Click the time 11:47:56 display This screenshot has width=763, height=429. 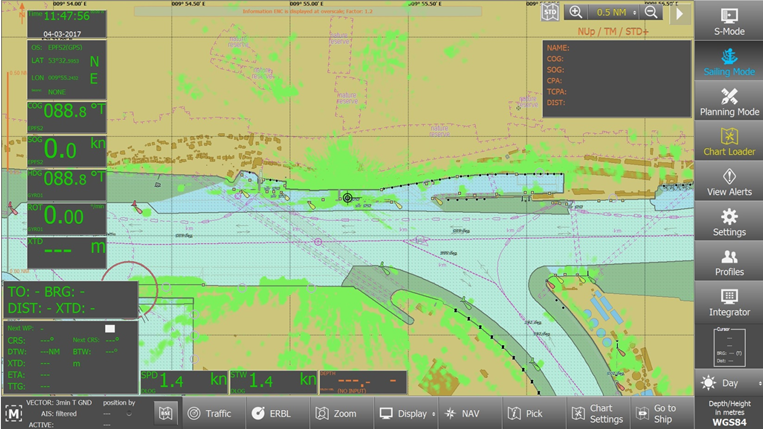[67, 16]
